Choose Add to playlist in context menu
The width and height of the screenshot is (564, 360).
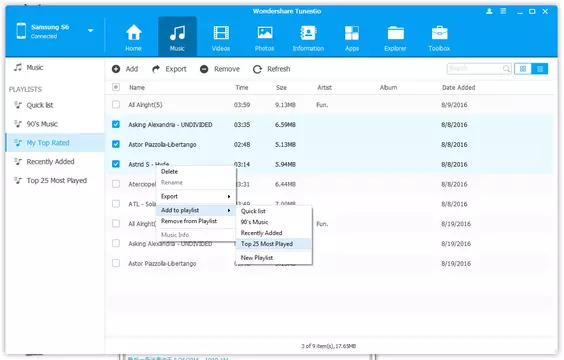(196, 210)
